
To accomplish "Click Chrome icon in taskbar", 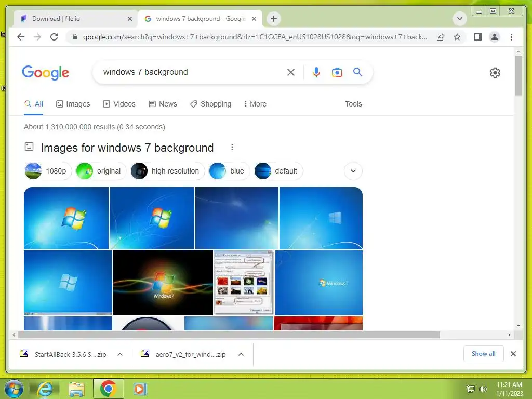I will tap(108, 389).
